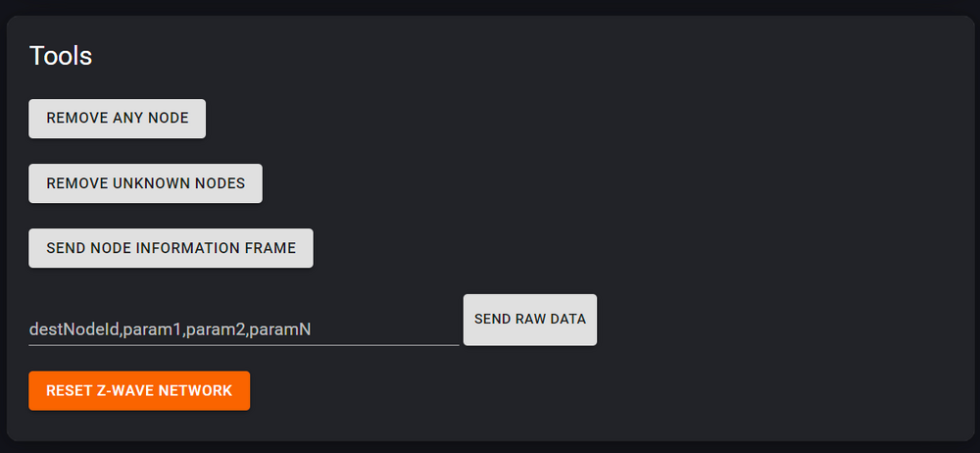Screen dimensions: 980x453
Task: Click the Send Raw Data button
Action: (529, 320)
